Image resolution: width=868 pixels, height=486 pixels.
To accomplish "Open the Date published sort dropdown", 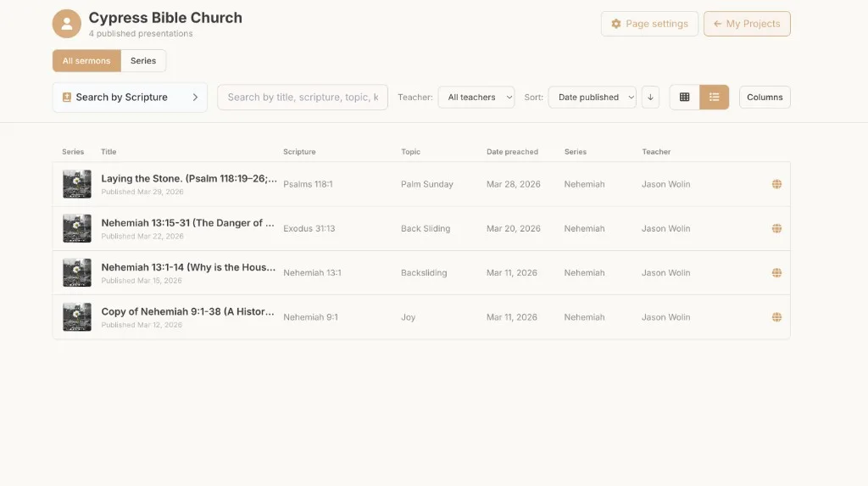I will point(593,97).
